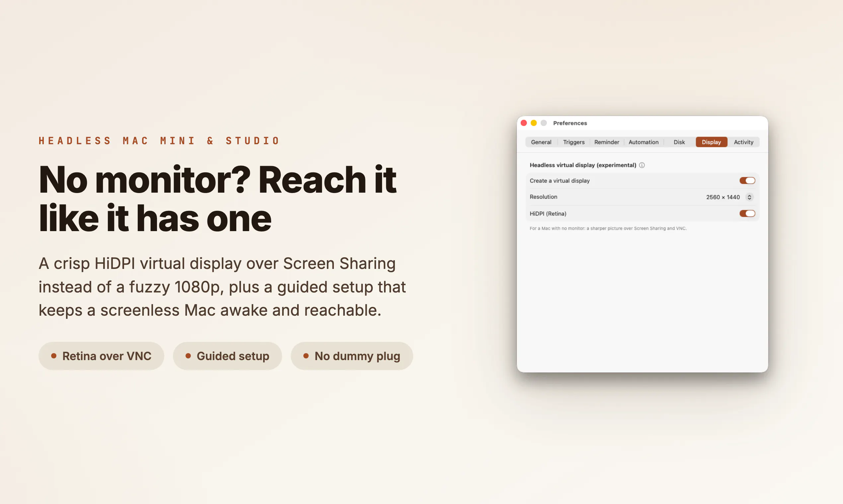Toggle the Create a virtual display switch
The image size is (843, 504).
click(x=747, y=181)
